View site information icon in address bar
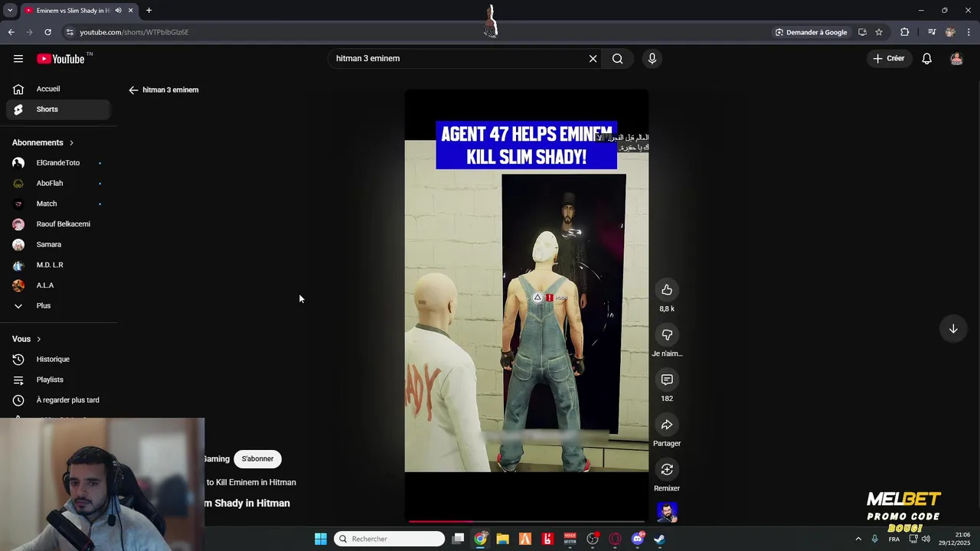 (x=70, y=32)
